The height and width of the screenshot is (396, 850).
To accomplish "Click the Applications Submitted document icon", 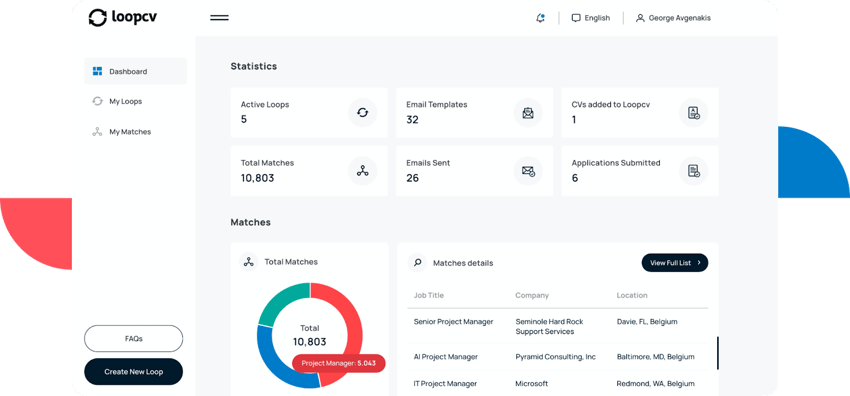I will pos(693,171).
